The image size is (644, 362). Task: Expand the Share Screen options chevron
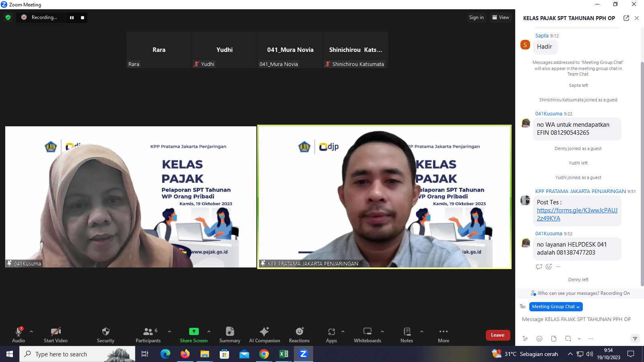[x=209, y=331]
